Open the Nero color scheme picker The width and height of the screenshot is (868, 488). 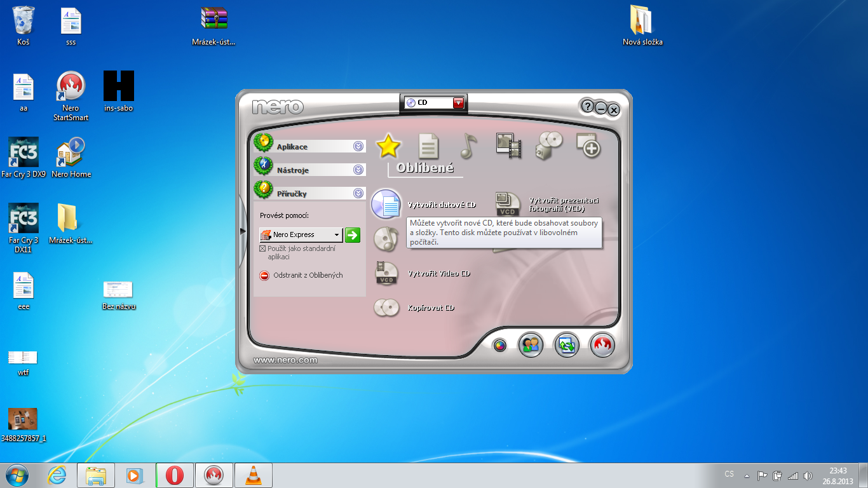500,346
